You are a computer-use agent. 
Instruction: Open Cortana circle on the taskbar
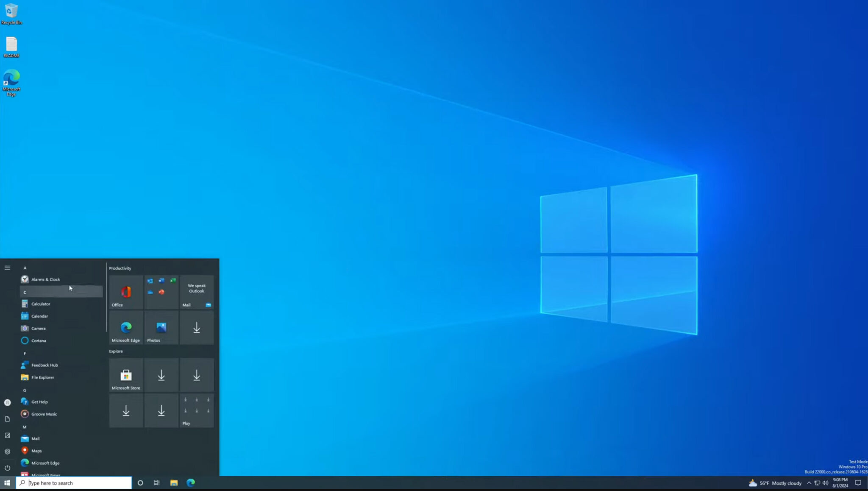point(140,483)
